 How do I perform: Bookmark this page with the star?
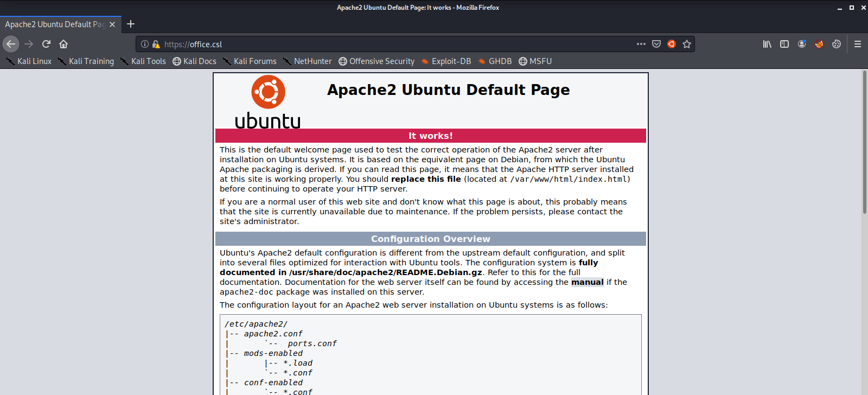(x=687, y=44)
